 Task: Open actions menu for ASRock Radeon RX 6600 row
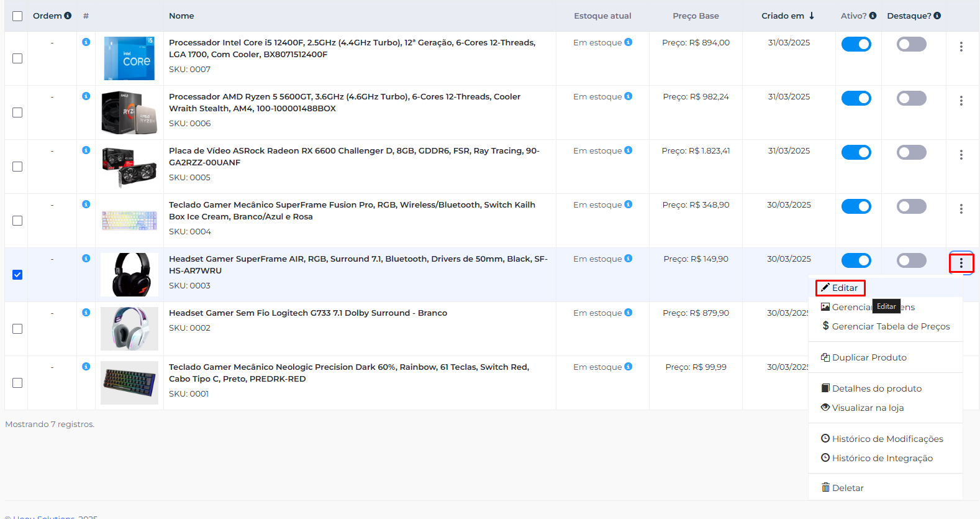(961, 155)
